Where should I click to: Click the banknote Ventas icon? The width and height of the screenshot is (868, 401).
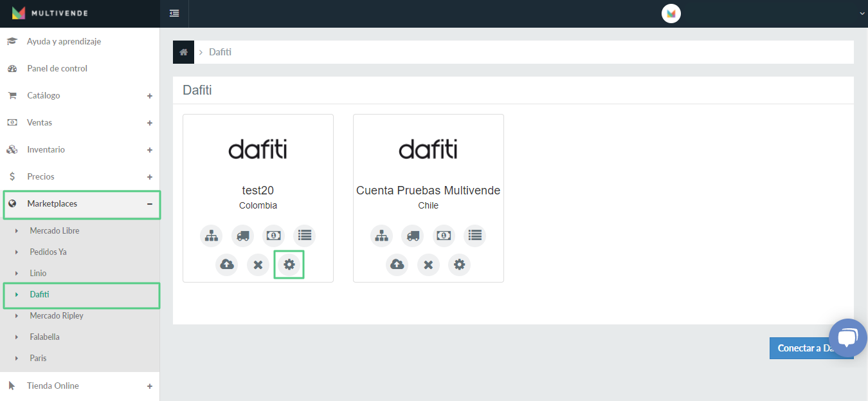12,122
